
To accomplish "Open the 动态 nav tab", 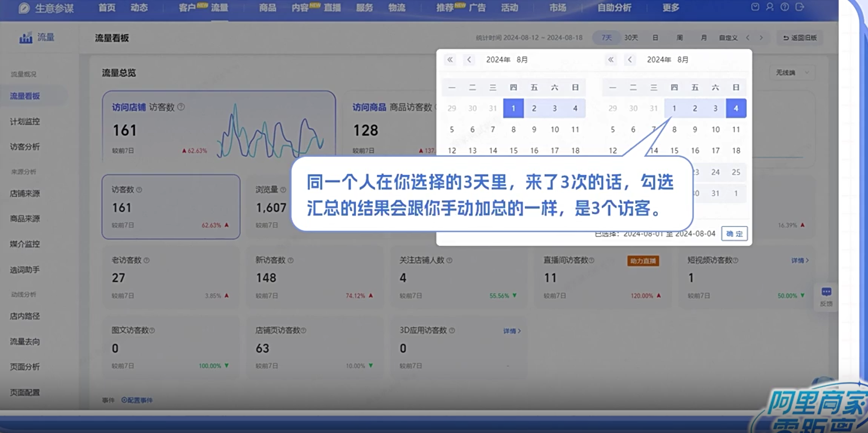I will point(139,8).
